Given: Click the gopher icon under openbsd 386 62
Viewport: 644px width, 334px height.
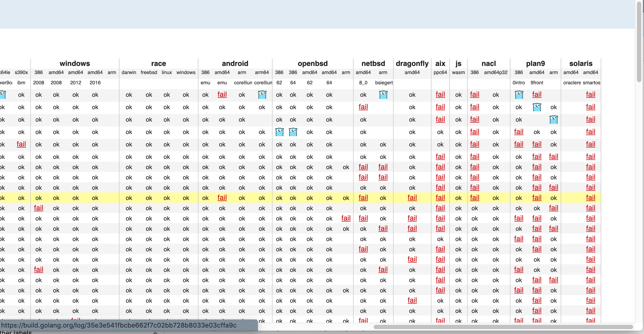Looking at the screenshot, I should click(x=279, y=132).
